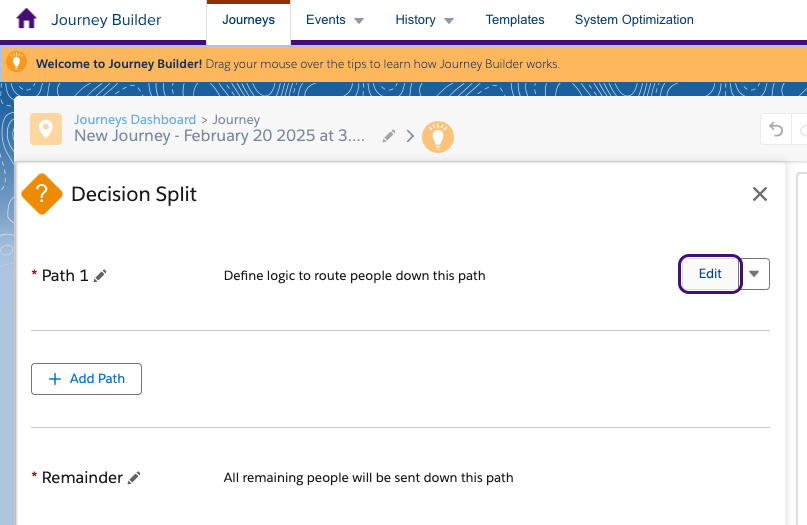Viewport: 807px width, 525px height.
Task: Open the Journeys Dashboard breadcrumb link
Action: [135, 120]
